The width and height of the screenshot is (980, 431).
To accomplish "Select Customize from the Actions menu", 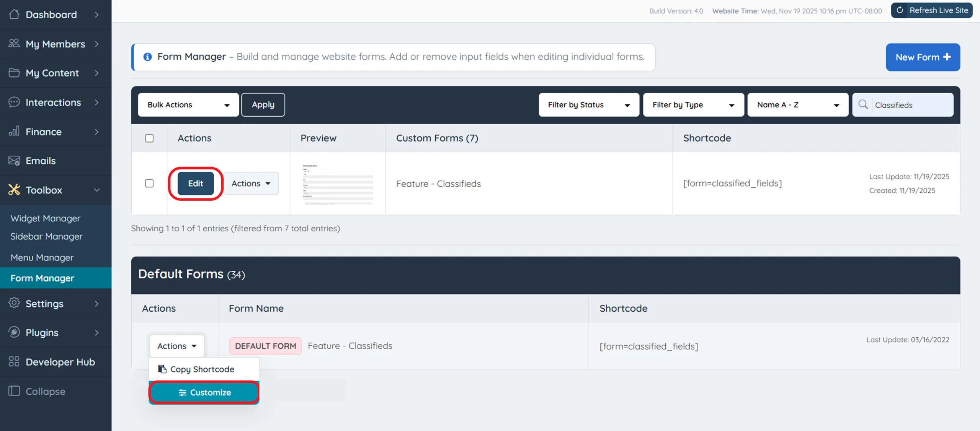I will click(x=204, y=392).
